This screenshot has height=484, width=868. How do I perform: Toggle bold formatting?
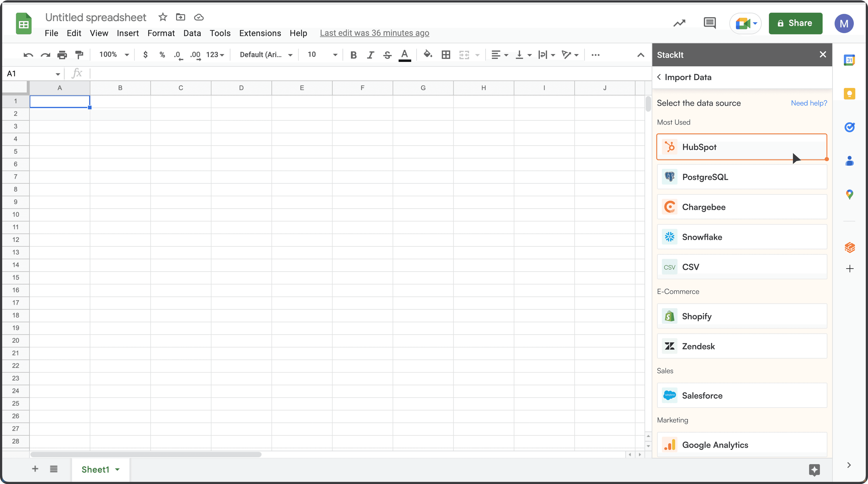tap(353, 55)
